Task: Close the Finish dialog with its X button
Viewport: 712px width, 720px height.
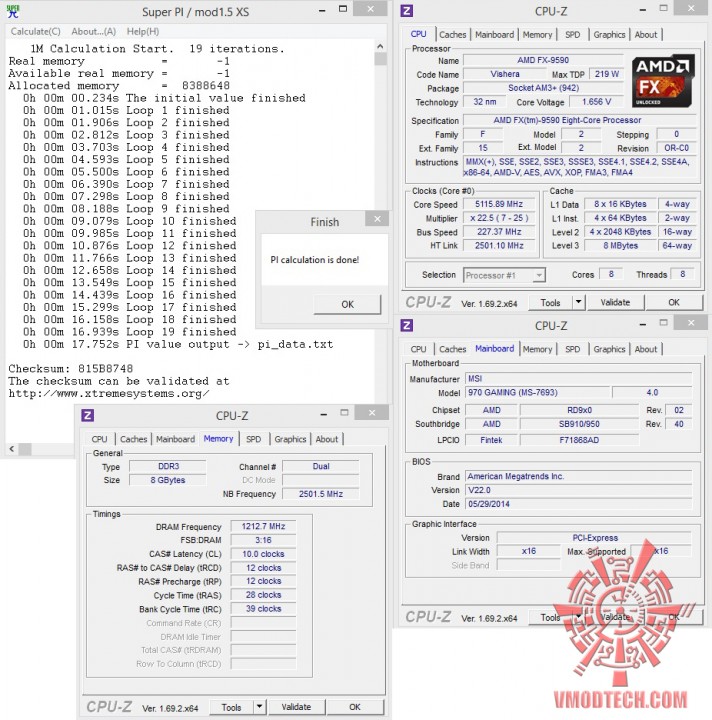Action: [x=377, y=219]
